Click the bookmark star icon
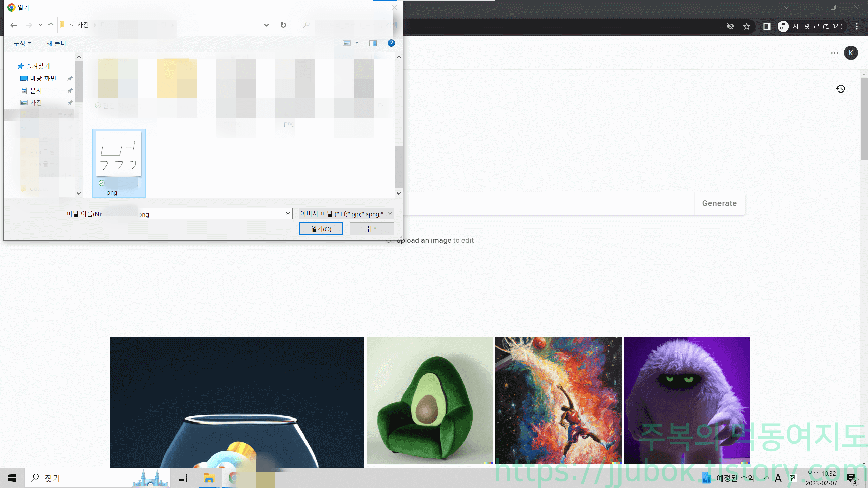The height and width of the screenshot is (488, 868). (746, 26)
